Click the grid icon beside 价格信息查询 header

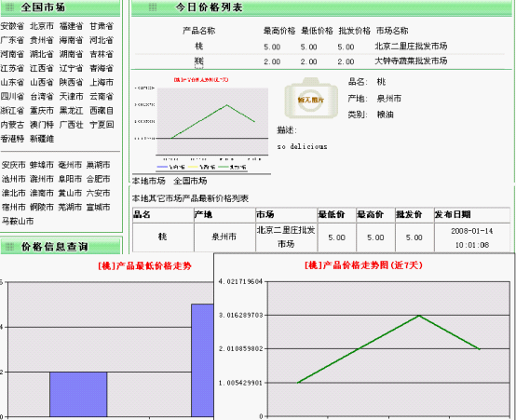[x=10, y=246]
